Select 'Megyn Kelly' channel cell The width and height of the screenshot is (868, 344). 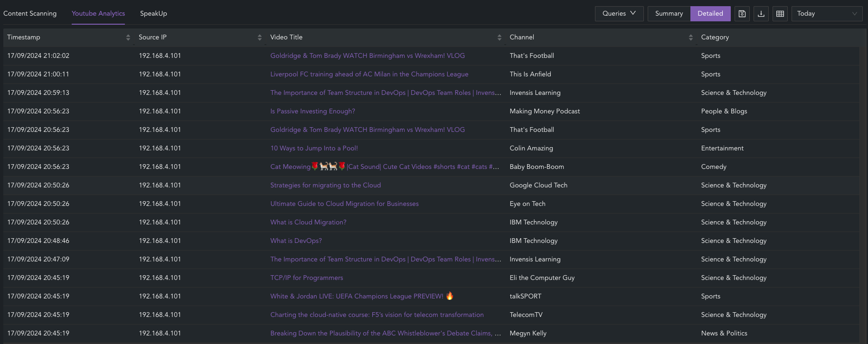pyautogui.click(x=528, y=333)
